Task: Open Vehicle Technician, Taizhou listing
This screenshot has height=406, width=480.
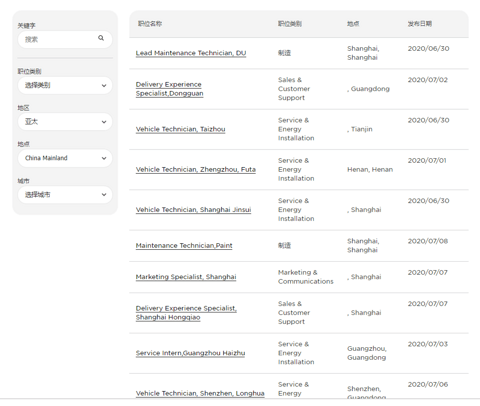Action: click(180, 129)
